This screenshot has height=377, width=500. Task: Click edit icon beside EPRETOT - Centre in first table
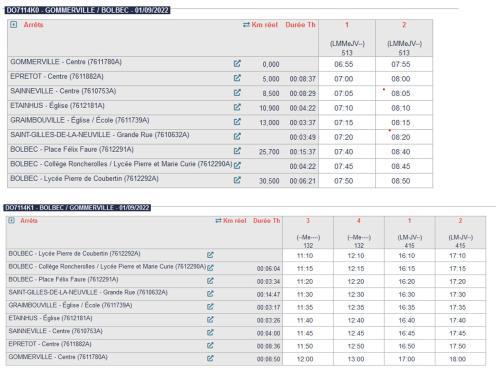click(237, 78)
